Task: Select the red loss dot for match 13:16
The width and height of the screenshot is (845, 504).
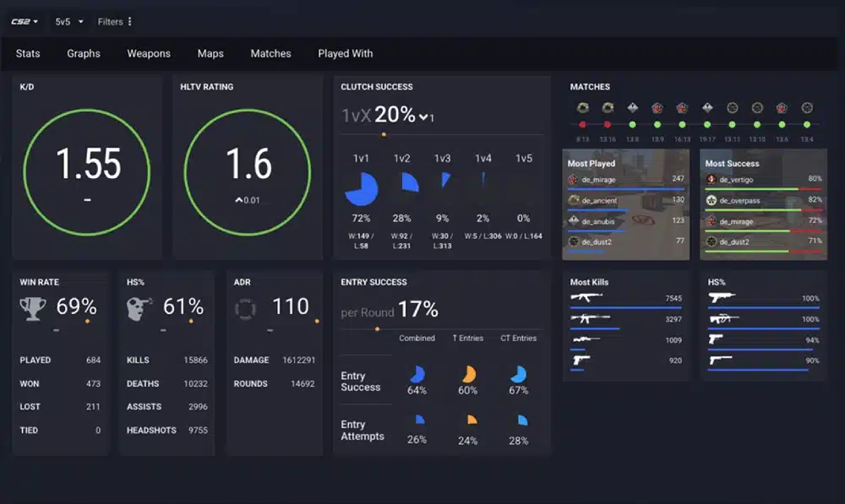Action: point(608,124)
